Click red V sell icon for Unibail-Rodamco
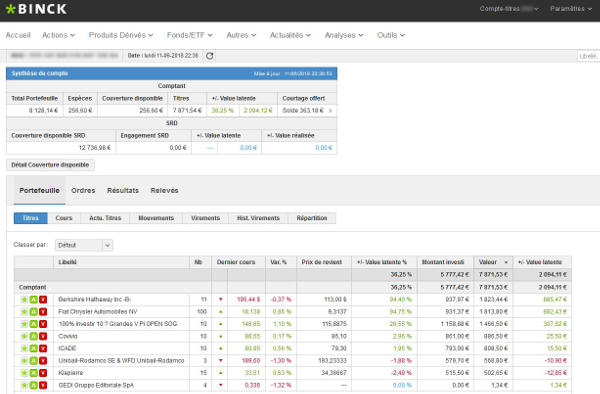Screen dimensions: 600x394 point(43,361)
